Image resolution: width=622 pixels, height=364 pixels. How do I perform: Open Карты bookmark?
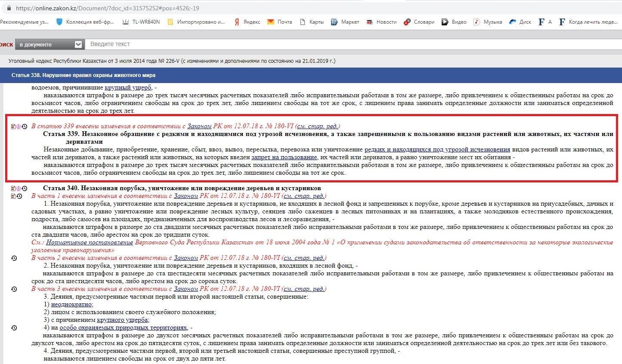pos(312,22)
